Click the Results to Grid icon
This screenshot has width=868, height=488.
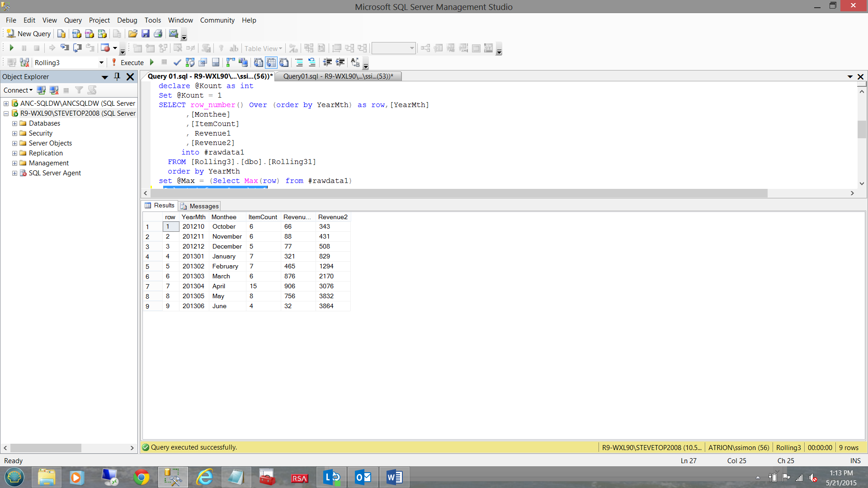(x=271, y=62)
